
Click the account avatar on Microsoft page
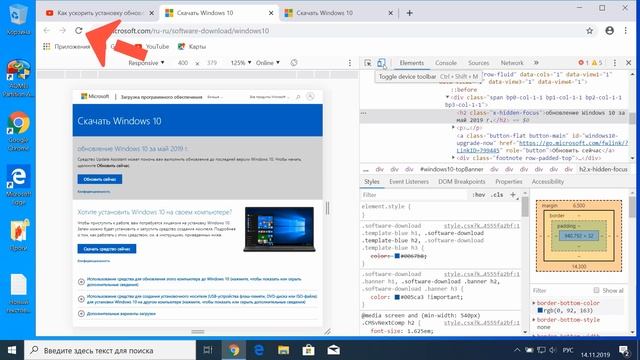click(x=310, y=97)
